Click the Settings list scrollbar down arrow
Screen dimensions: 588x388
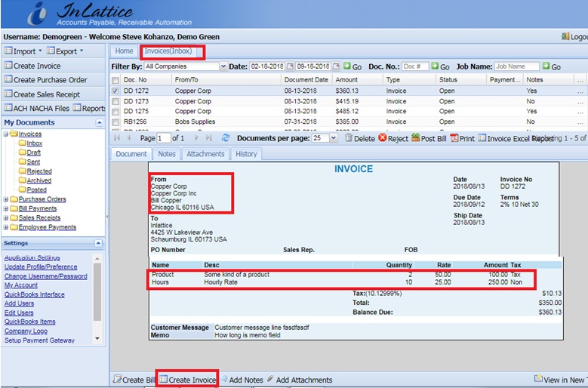[97, 338]
